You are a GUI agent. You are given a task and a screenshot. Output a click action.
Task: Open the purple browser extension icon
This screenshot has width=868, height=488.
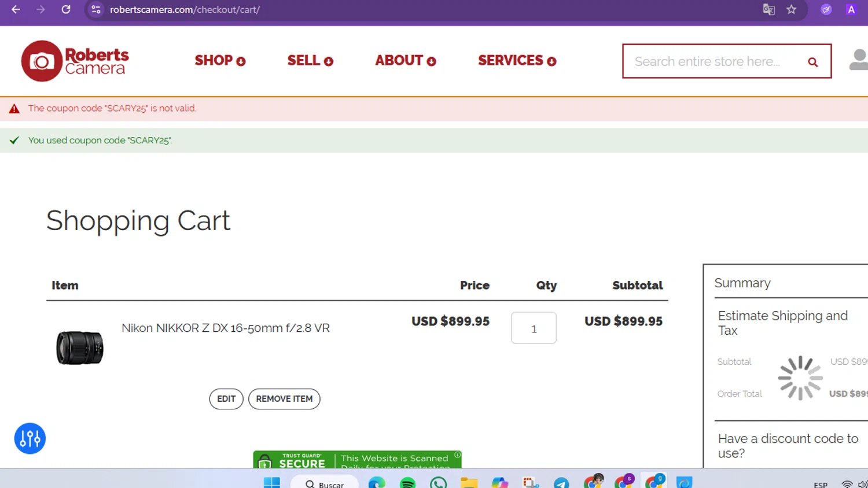click(x=826, y=9)
